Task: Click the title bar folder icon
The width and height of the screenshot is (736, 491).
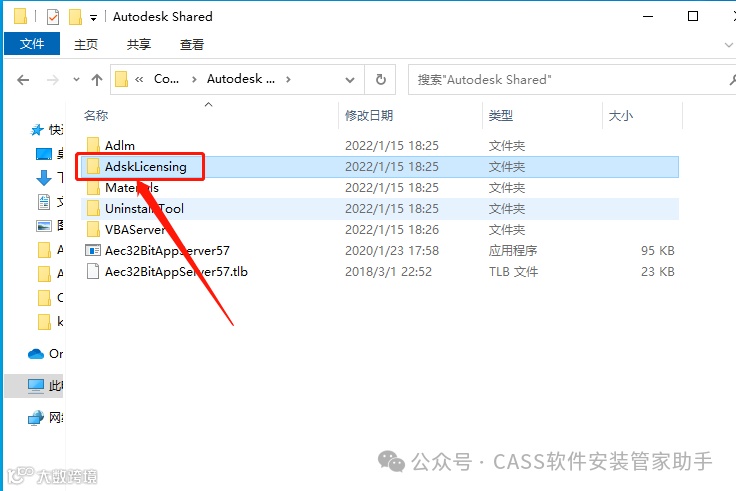Action: pyautogui.click(x=20, y=16)
